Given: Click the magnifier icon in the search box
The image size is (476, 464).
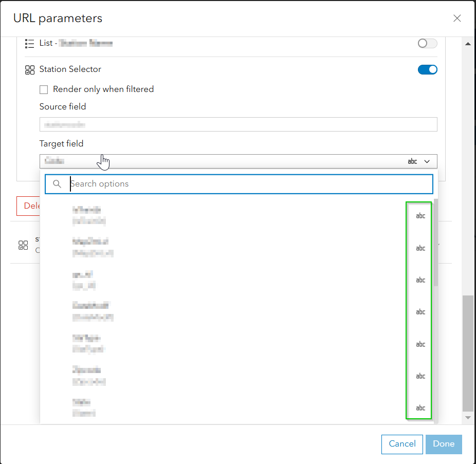Looking at the screenshot, I should click(x=57, y=184).
